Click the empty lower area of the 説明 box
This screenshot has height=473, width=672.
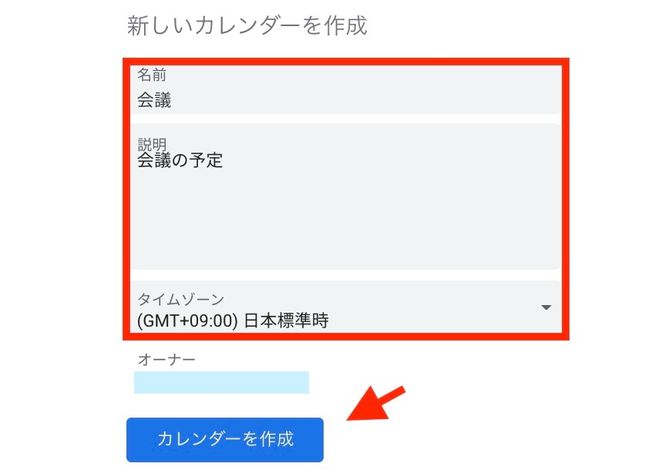(x=346, y=223)
